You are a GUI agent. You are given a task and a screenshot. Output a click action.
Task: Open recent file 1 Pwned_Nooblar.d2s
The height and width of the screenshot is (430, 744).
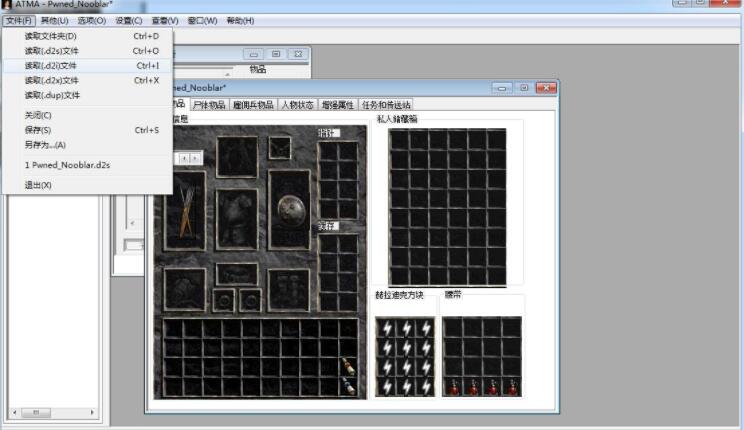[x=87, y=165]
